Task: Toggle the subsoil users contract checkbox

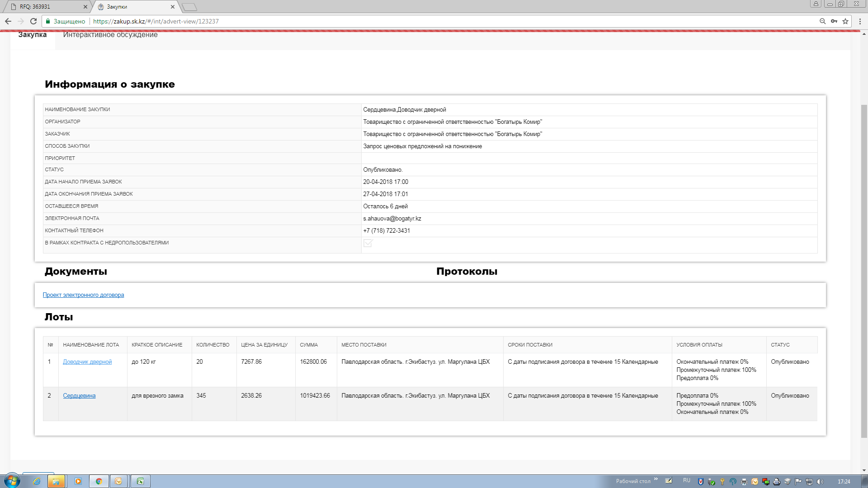Action: [368, 243]
